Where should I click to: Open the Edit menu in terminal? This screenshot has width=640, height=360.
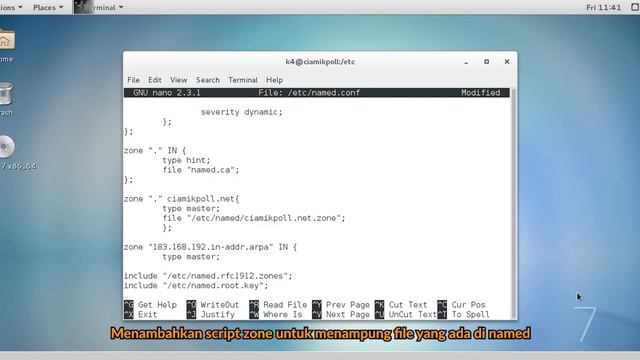(x=155, y=80)
